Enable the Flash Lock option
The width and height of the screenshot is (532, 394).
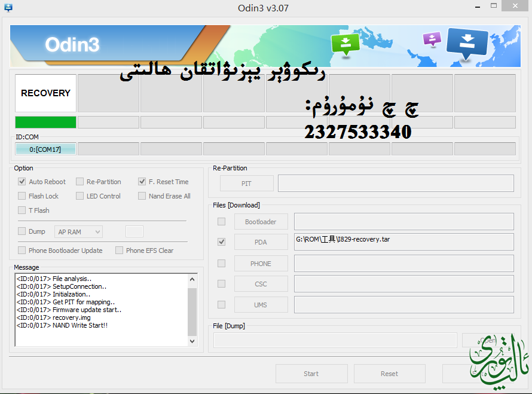22,196
